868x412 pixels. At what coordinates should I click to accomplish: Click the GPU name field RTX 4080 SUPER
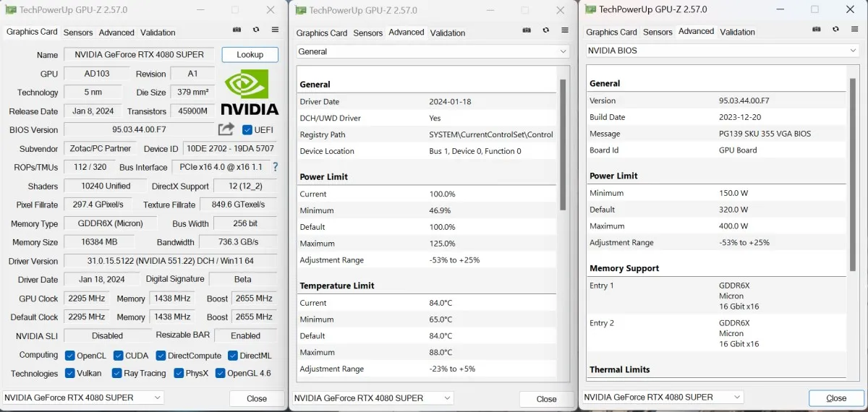click(x=140, y=55)
